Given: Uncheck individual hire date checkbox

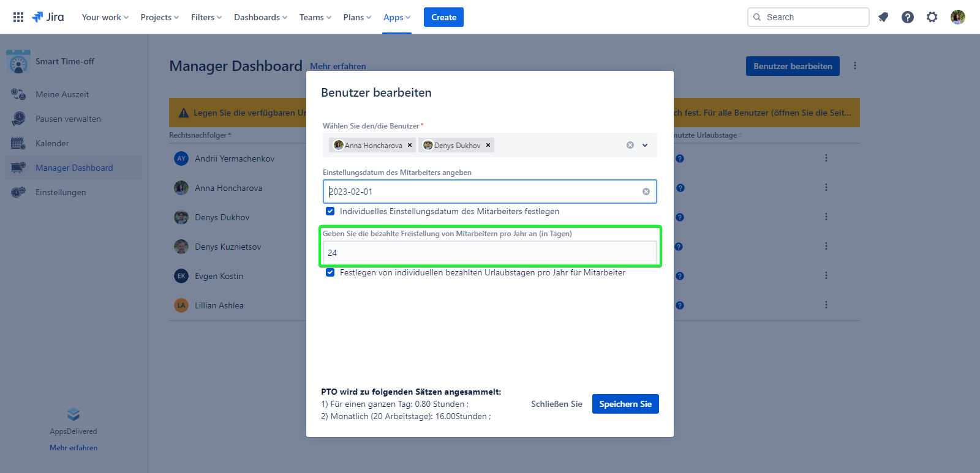Looking at the screenshot, I should pos(330,211).
